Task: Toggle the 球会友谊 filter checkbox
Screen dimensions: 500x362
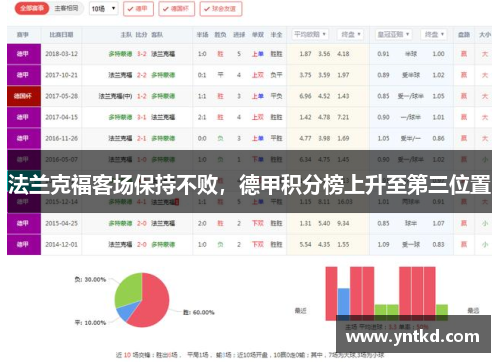Action: point(221,9)
